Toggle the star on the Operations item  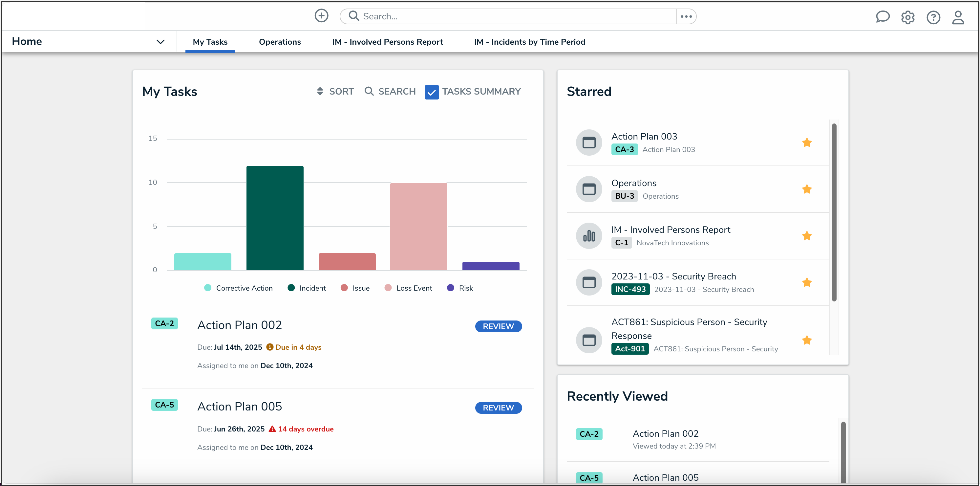(x=806, y=189)
